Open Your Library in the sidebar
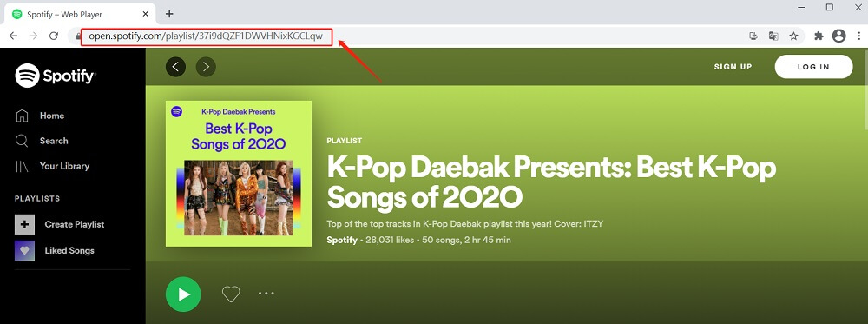The width and height of the screenshot is (868, 324). coord(64,166)
